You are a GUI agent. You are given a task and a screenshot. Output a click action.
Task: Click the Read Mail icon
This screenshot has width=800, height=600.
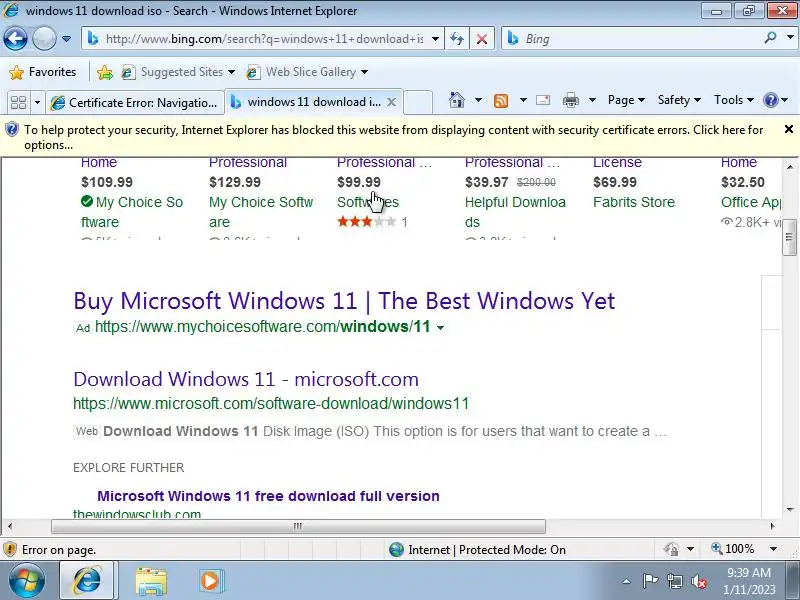pyautogui.click(x=543, y=100)
